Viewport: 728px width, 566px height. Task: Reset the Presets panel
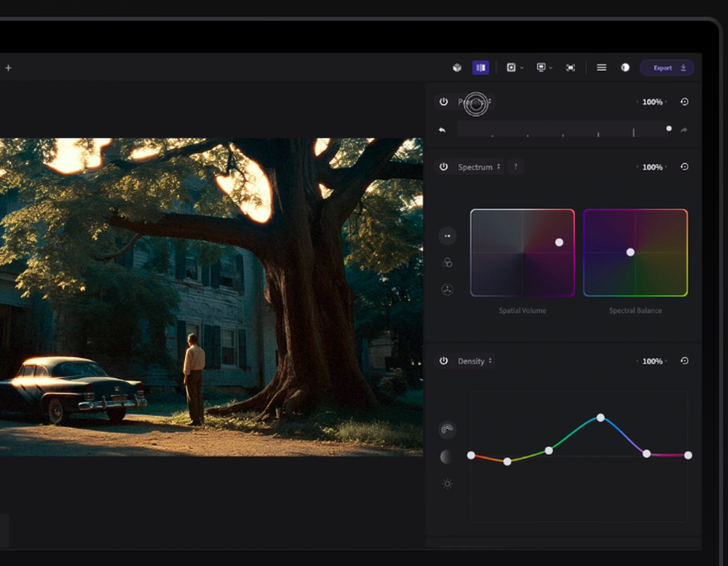click(684, 102)
